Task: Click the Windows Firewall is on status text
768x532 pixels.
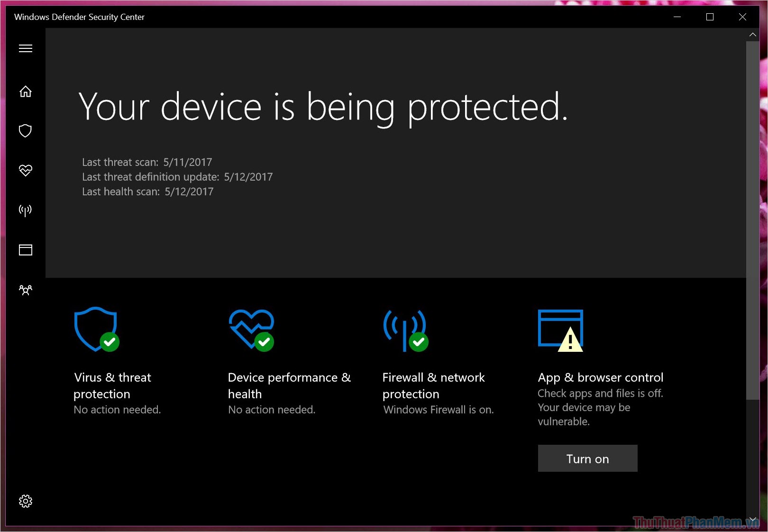Action: [438, 409]
